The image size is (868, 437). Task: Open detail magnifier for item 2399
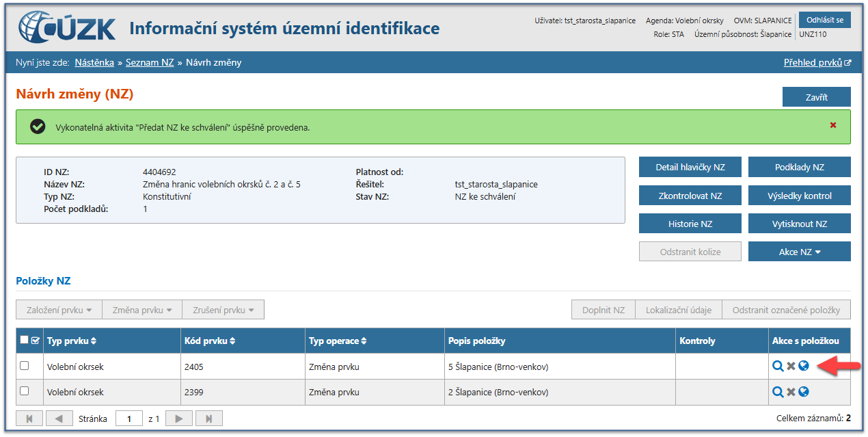pyautogui.click(x=777, y=392)
